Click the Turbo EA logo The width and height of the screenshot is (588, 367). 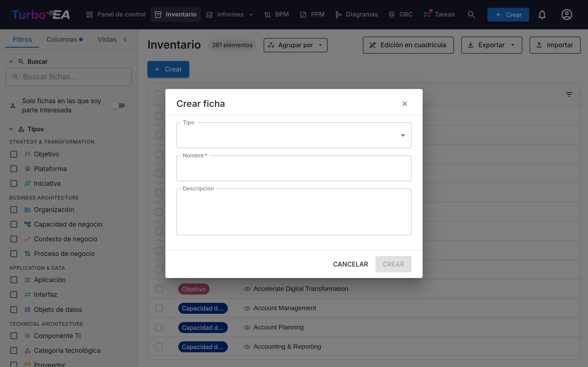[x=41, y=14]
